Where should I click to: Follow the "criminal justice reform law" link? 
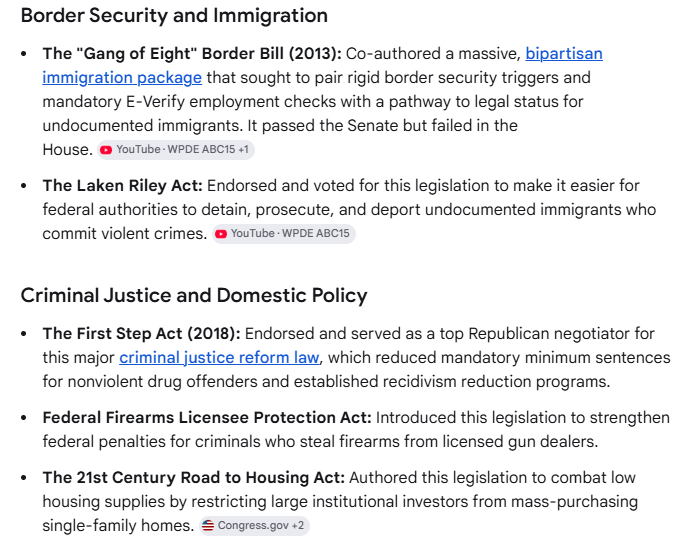coord(219,358)
